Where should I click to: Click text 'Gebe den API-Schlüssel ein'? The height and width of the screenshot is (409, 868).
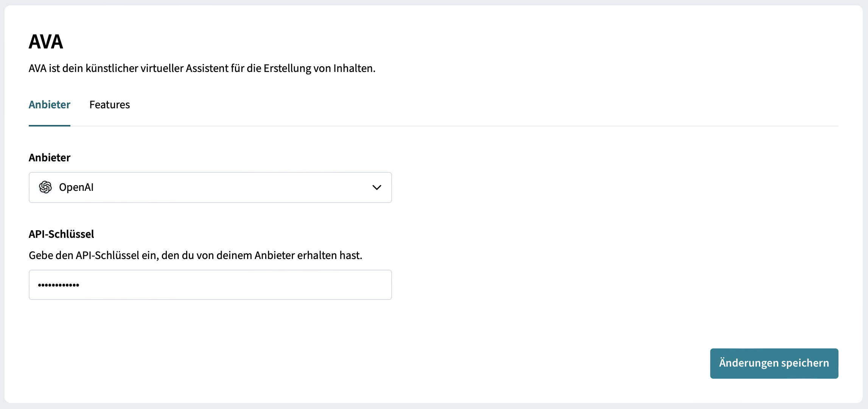(93, 256)
